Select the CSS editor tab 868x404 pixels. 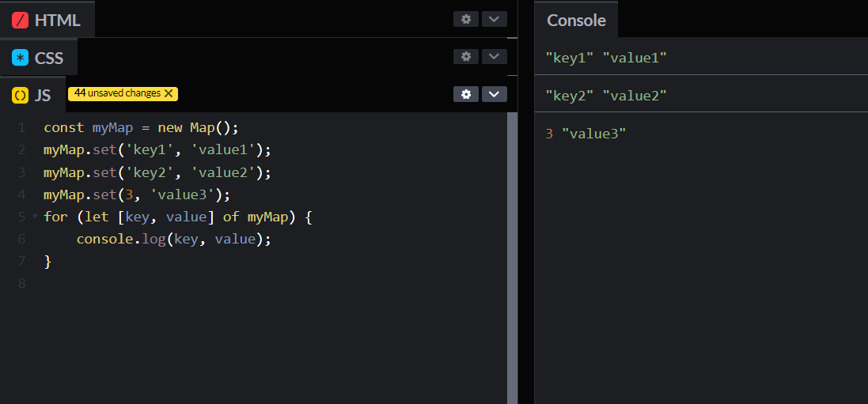click(48, 58)
